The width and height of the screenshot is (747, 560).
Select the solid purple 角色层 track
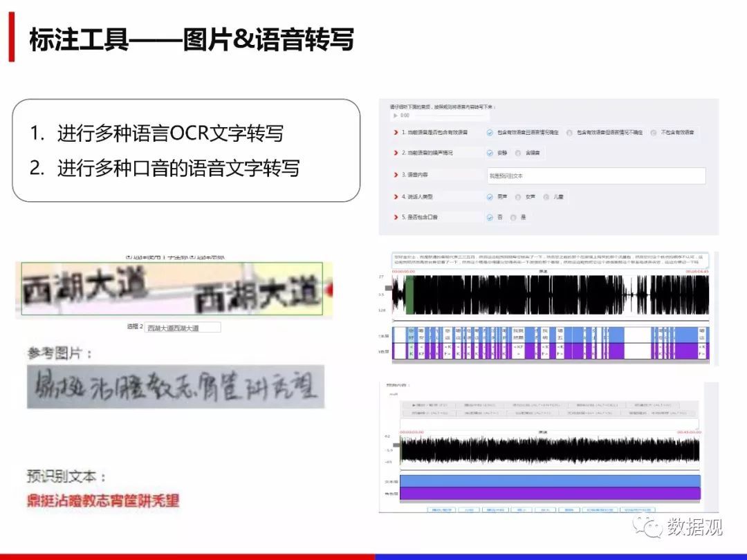551,494
